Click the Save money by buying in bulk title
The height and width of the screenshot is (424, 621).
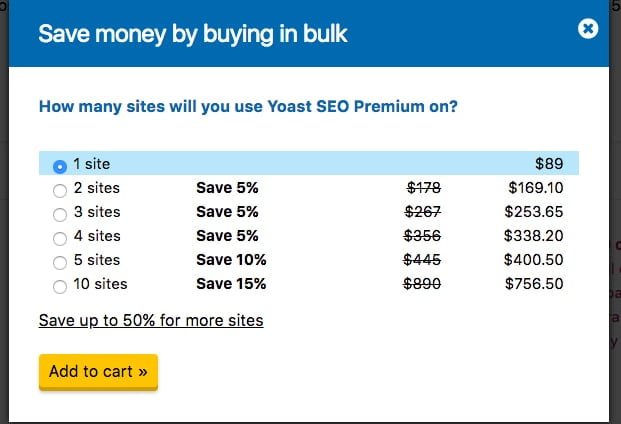[x=193, y=34]
